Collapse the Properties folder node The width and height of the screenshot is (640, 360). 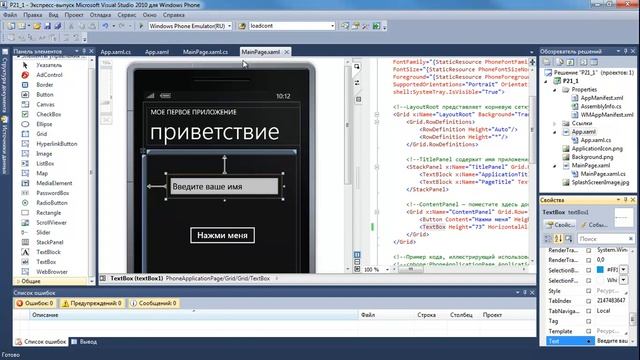click(x=555, y=90)
